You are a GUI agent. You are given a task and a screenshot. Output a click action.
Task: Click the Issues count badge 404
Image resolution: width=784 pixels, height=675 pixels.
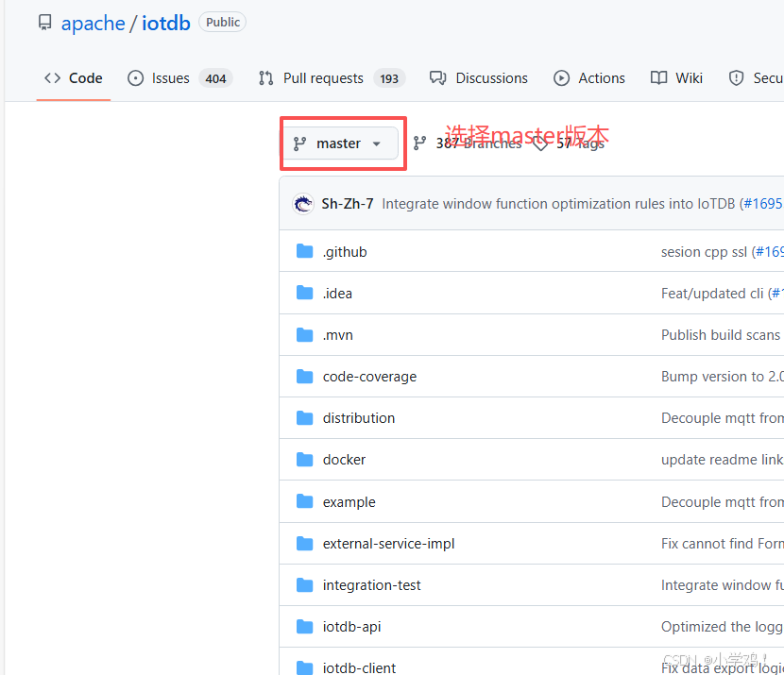215,78
